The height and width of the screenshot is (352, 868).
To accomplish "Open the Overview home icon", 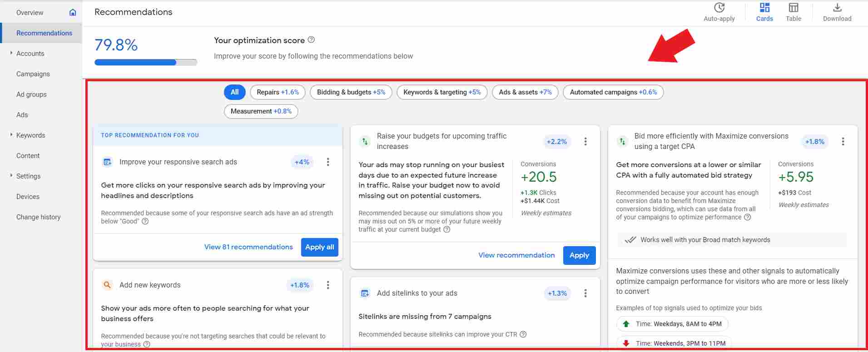I will click(73, 13).
